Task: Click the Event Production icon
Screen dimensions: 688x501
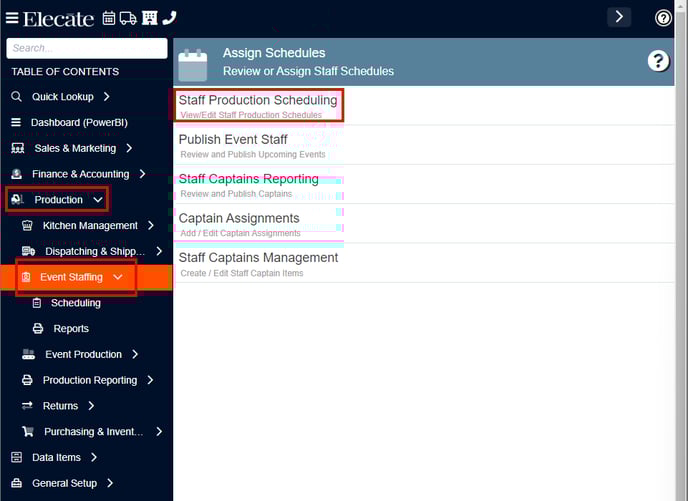Action: point(29,354)
